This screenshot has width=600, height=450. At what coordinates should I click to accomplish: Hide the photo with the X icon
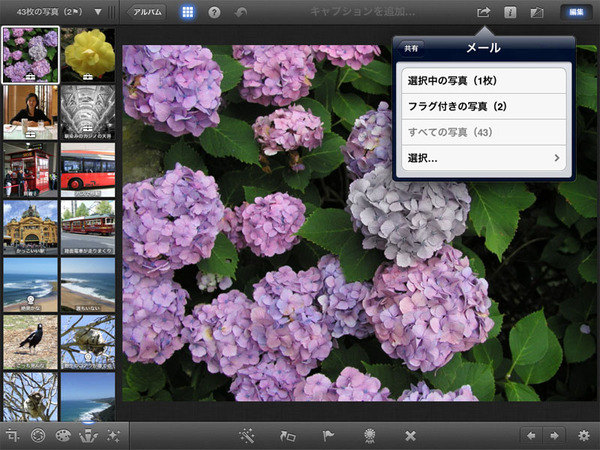[410, 435]
